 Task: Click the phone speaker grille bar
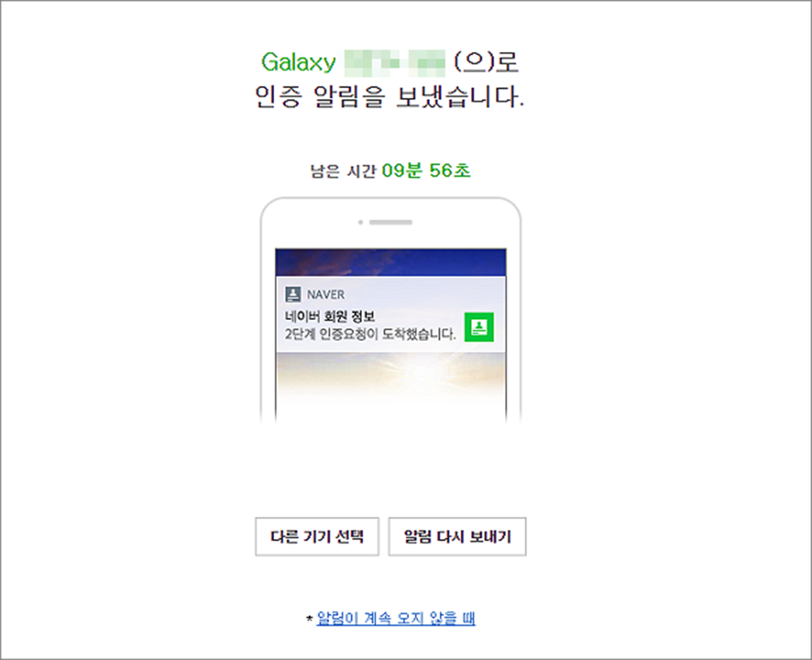tap(391, 222)
